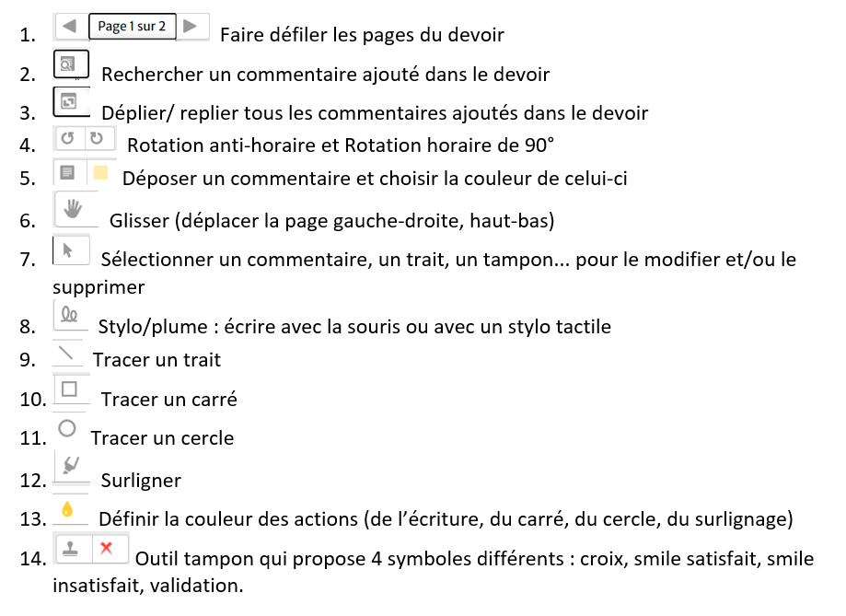The image size is (846, 616).
Task: Click the 'Page 1 sur 2' indicator
Action: pos(132,26)
